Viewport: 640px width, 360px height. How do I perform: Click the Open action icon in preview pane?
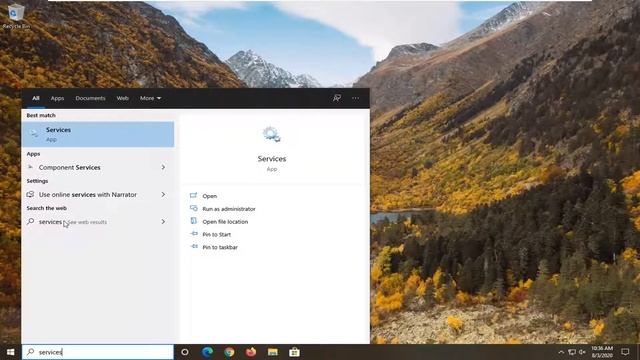[193, 196]
